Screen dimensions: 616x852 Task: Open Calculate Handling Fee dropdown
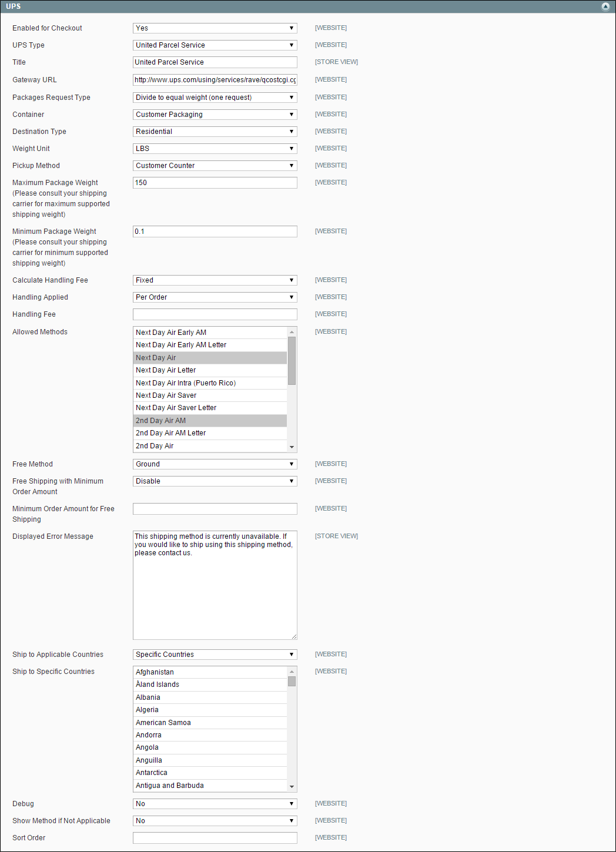pos(215,280)
